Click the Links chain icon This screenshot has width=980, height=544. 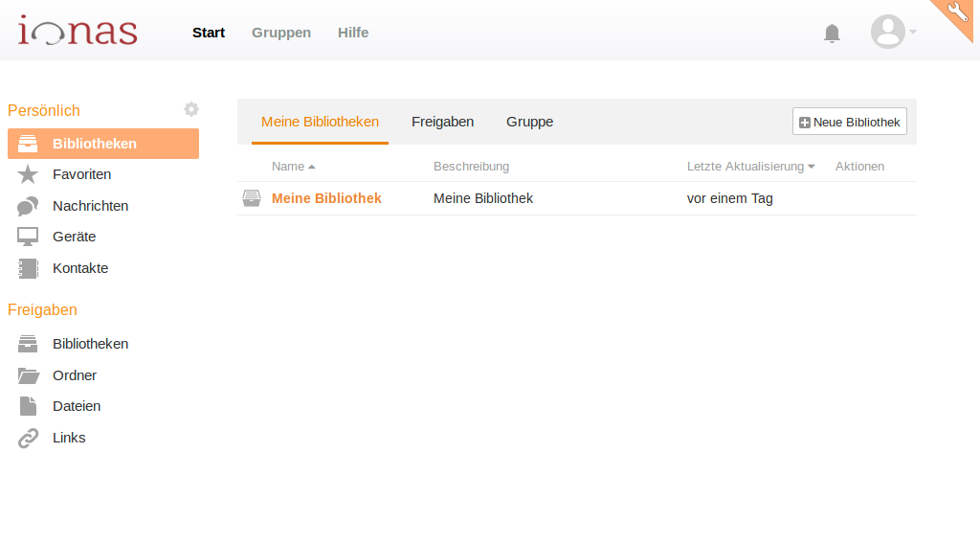(28, 439)
